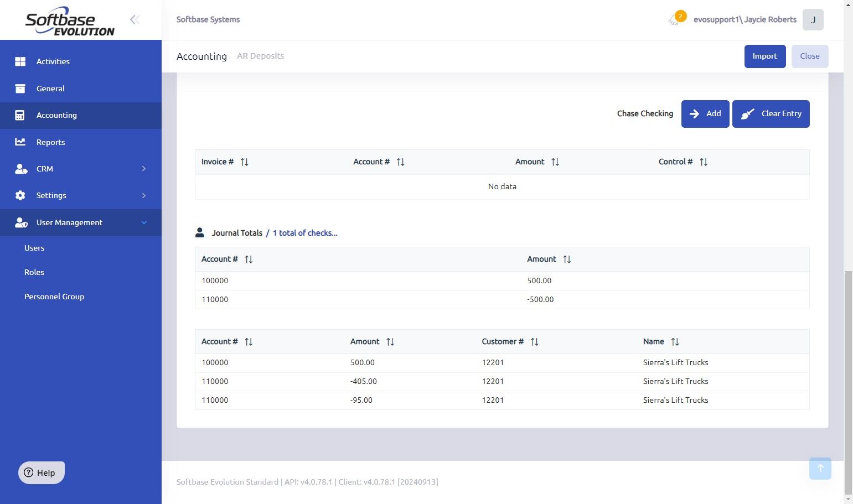Collapse sidebar with double chevron icon
Image resolution: width=853 pixels, height=504 pixels.
tap(135, 20)
